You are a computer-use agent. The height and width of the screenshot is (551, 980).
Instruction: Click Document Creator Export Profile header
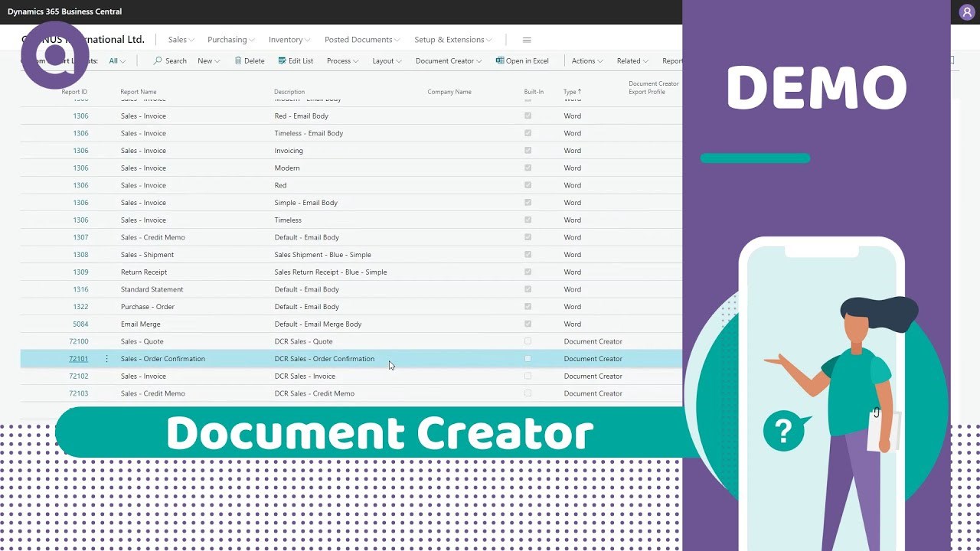coord(653,88)
